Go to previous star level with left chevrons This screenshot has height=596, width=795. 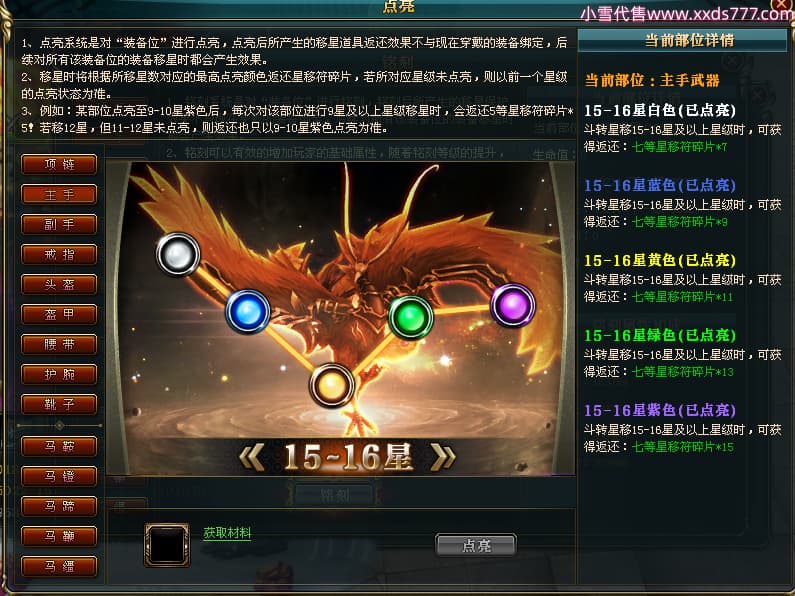(252, 457)
